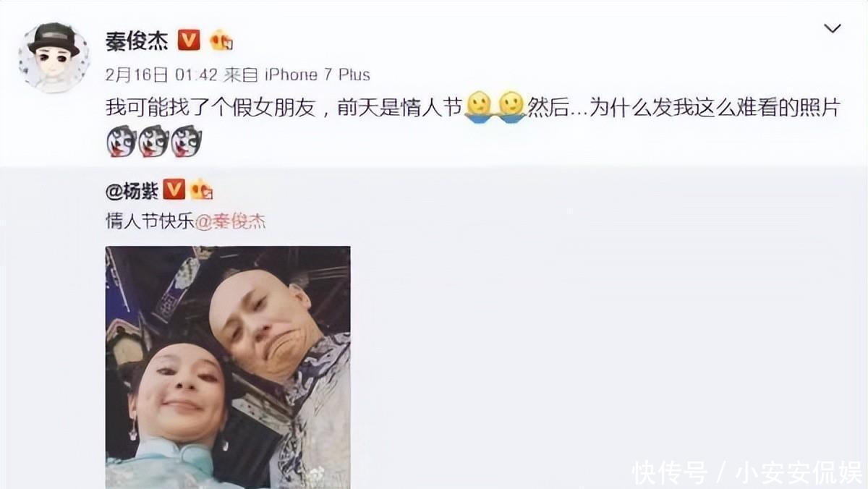Click the reposted text 情人节快乐
868x489 pixels.
point(150,221)
